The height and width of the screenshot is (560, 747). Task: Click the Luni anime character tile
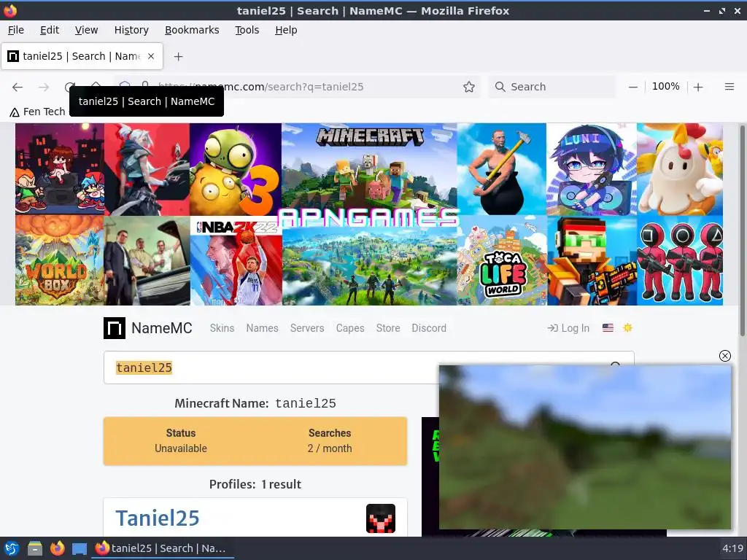point(592,169)
